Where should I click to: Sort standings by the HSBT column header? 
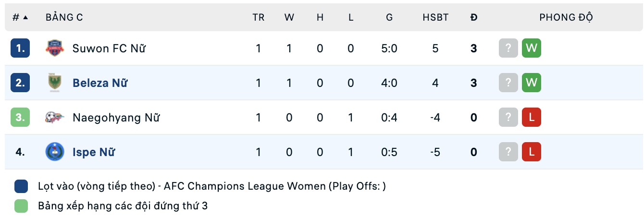(x=435, y=17)
